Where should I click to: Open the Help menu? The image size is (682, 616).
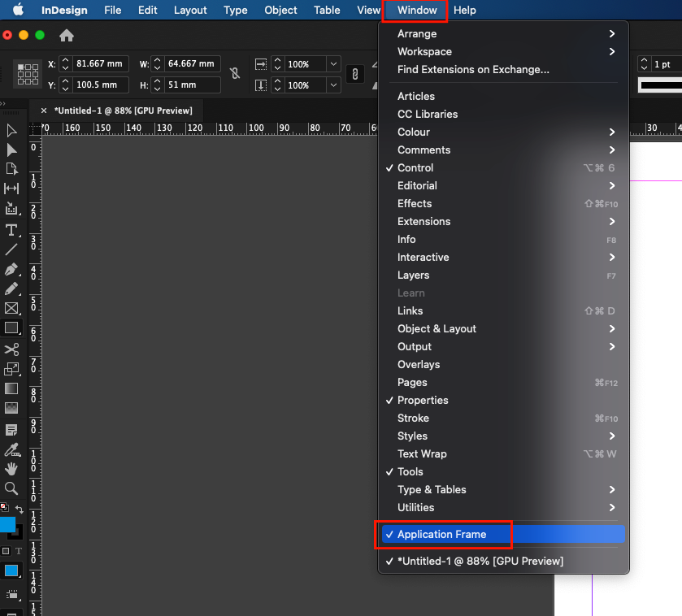coord(464,11)
